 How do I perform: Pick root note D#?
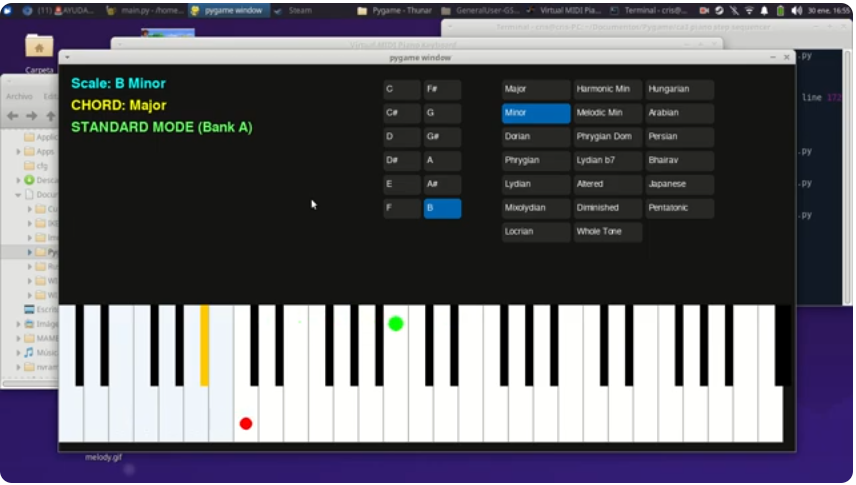[402, 161]
